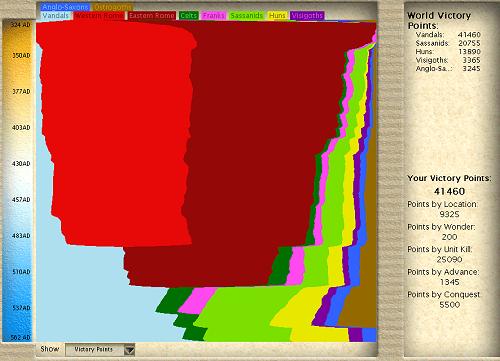This screenshot has height=361, width=500.
Task: Click the Show label beside the dropdown
Action: click(x=49, y=349)
